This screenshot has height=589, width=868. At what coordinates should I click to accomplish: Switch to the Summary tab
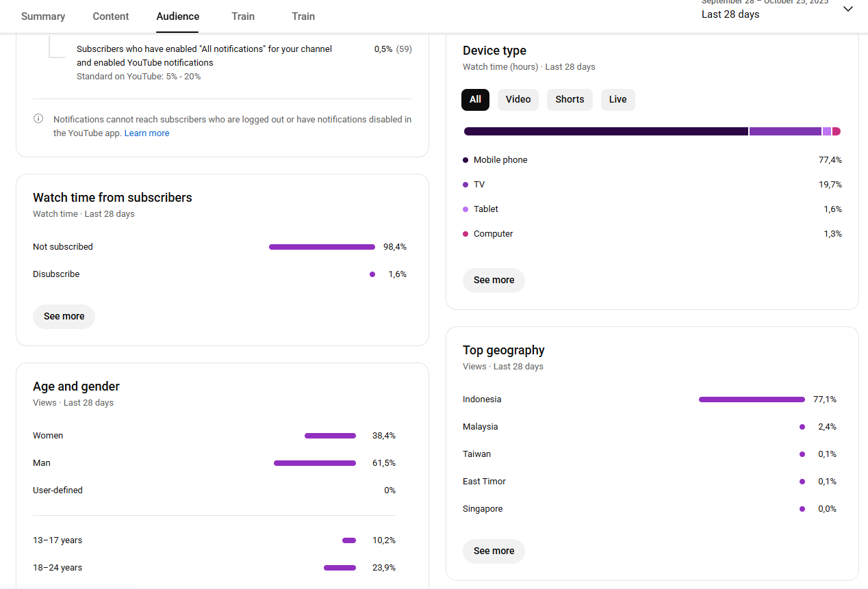click(x=43, y=16)
